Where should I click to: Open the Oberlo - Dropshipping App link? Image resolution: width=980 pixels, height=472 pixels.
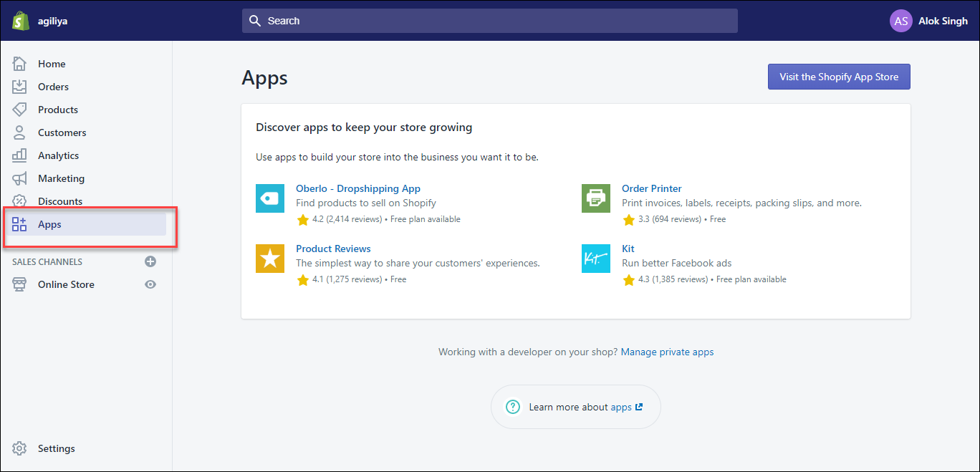[x=358, y=188]
